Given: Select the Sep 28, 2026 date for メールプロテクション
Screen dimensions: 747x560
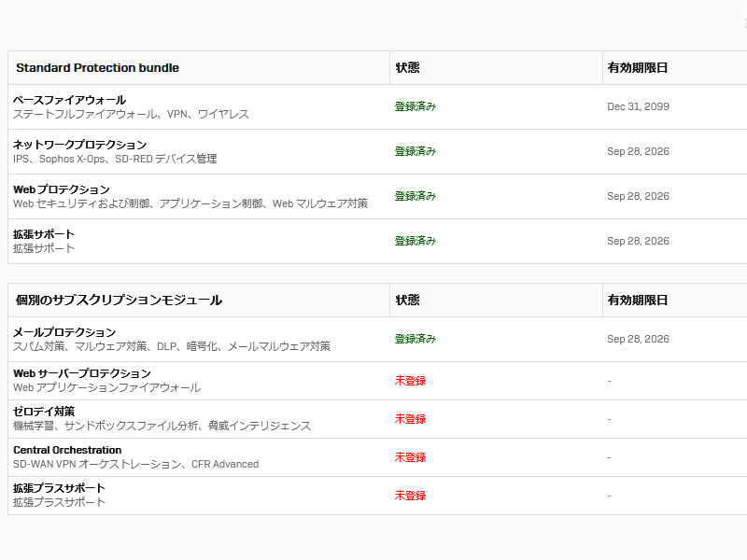Looking at the screenshot, I should [638, 339].
